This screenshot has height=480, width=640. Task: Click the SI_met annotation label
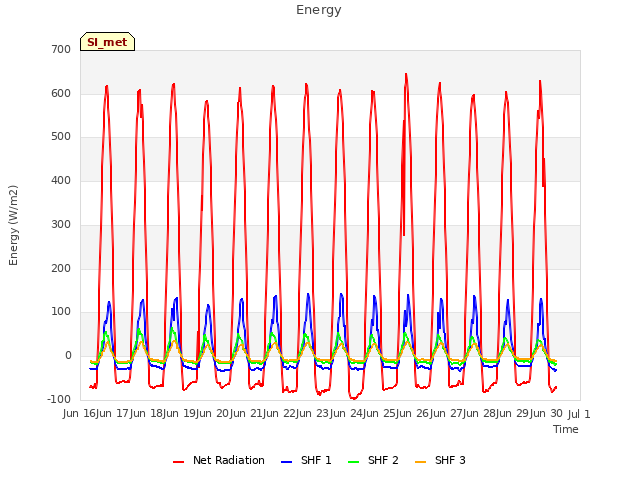coord(107,42)
